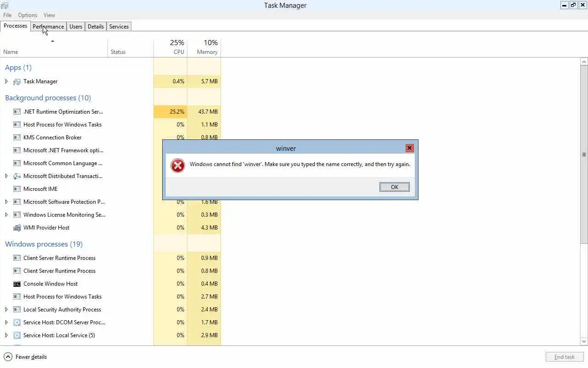
Task: Click the .NET Runtime Optimization Service icon
Action: [17, 112]
